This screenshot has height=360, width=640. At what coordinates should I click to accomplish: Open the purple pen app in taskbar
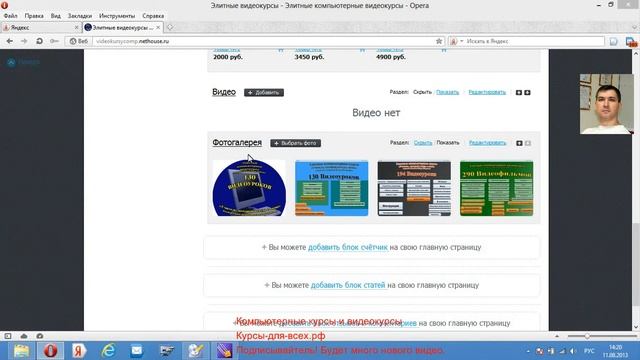click(x=224, y=351)
